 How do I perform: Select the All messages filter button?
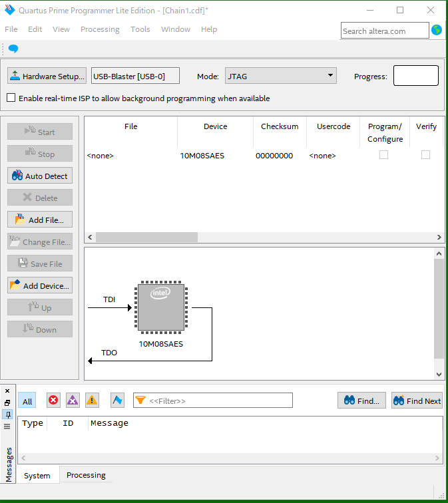click(x=27, y=401)
